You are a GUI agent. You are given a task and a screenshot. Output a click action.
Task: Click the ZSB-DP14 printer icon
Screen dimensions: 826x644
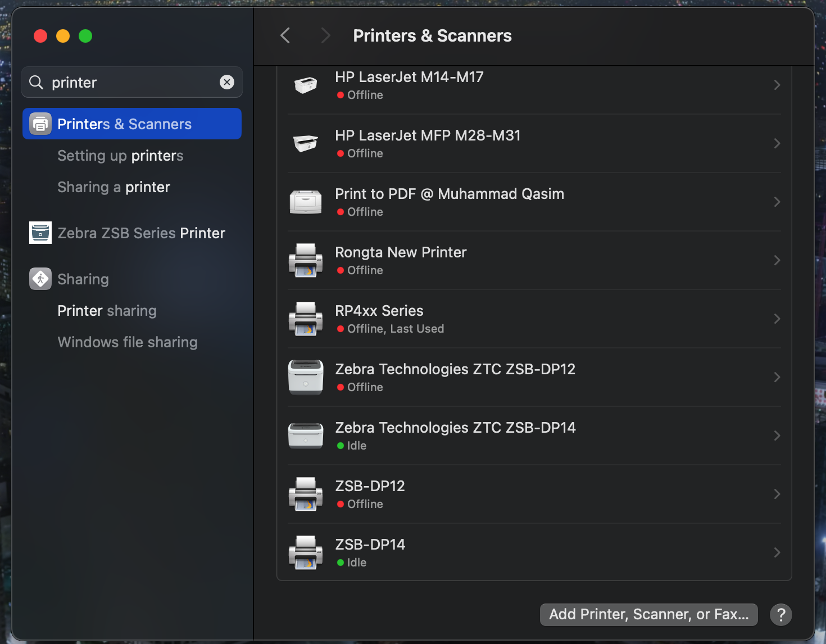306,552
